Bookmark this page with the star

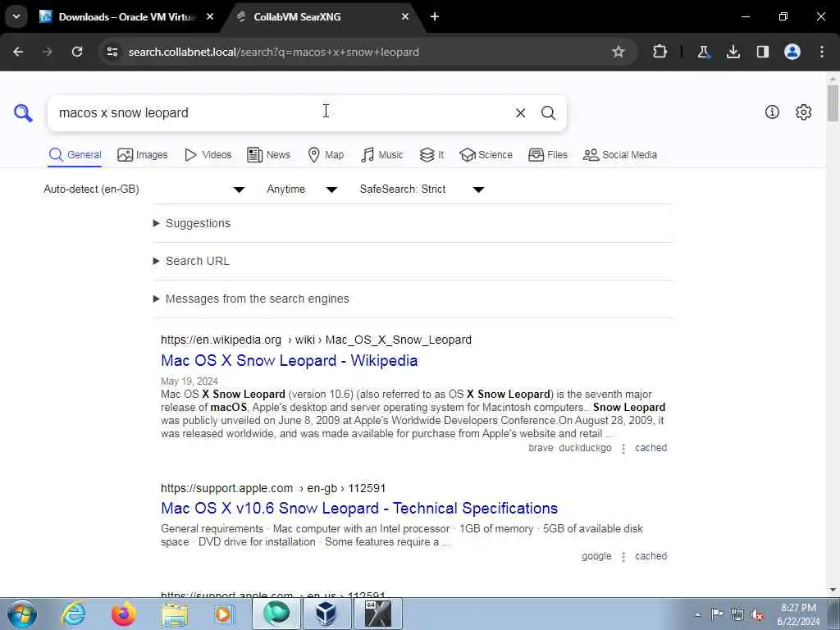(x=619, y=52)
